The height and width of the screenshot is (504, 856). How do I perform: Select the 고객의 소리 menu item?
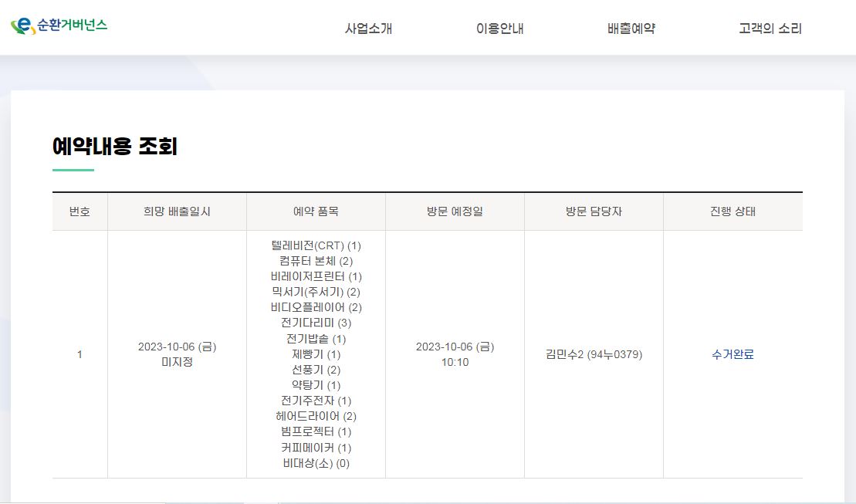(x=770, y=29)
